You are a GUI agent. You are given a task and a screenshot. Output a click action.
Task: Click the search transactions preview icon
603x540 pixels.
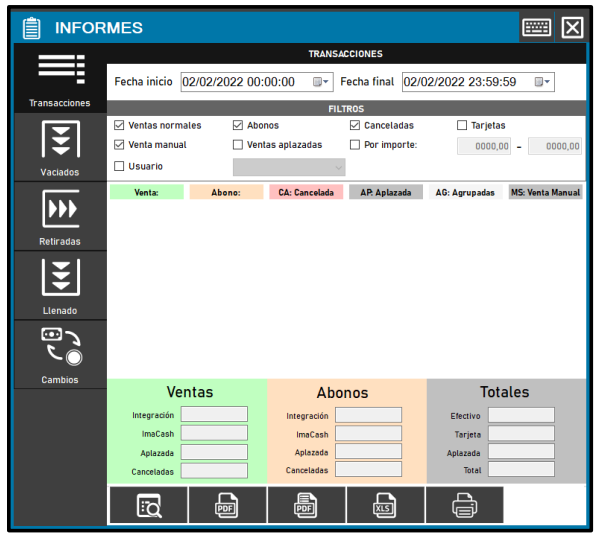coord(147,506)
